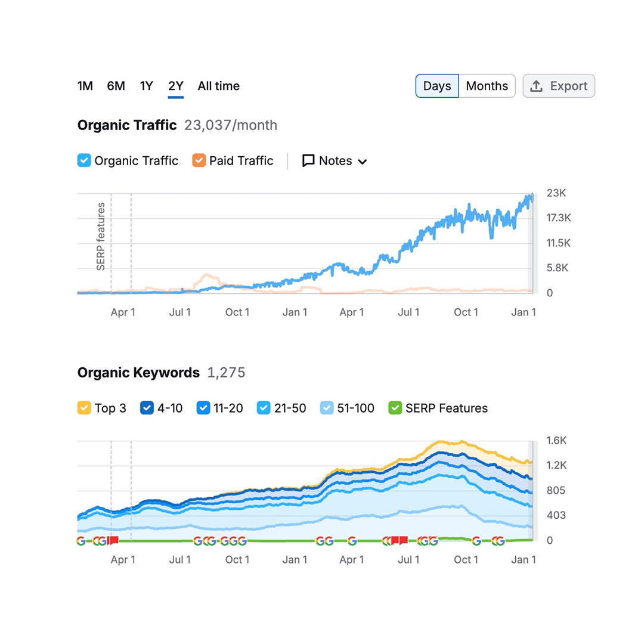Toggle the Paid Traffic checkbox

tap(199, 160)
